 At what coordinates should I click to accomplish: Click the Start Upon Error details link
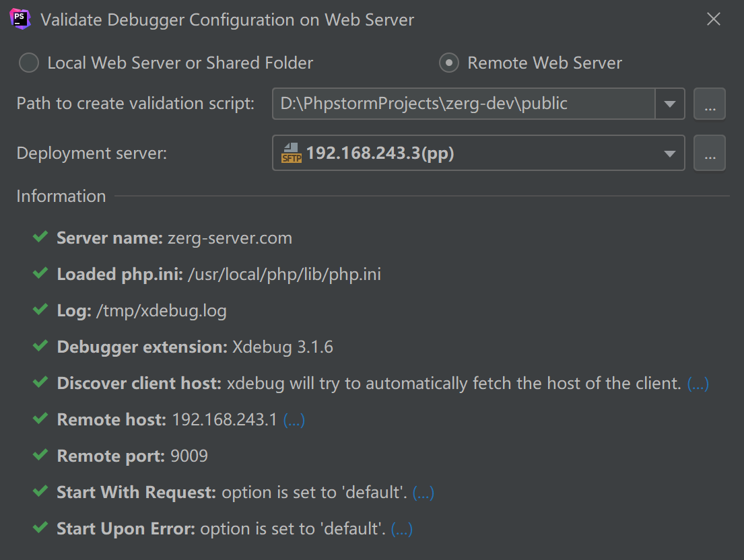coord(401,529)
